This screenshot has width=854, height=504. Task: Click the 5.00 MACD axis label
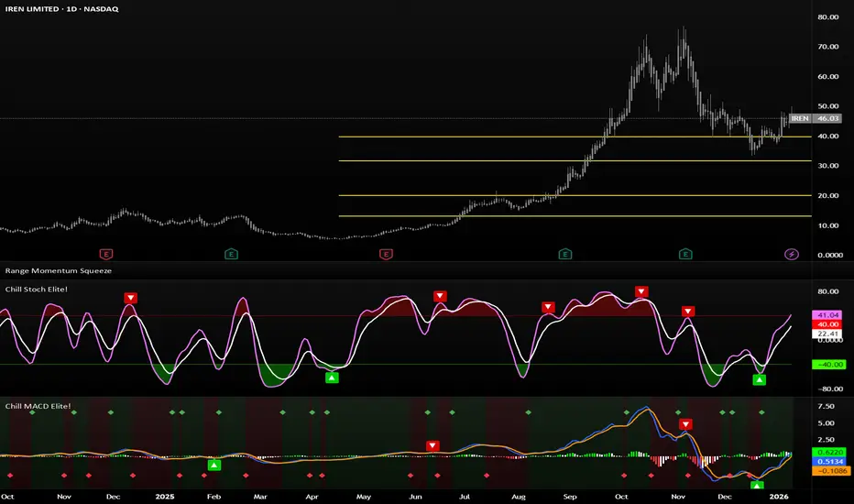pos(826,423)
